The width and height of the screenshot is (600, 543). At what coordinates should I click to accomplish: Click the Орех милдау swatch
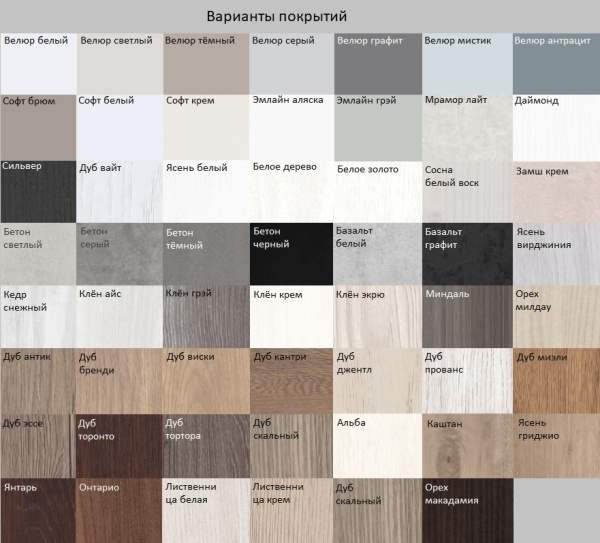pos(556,317)
